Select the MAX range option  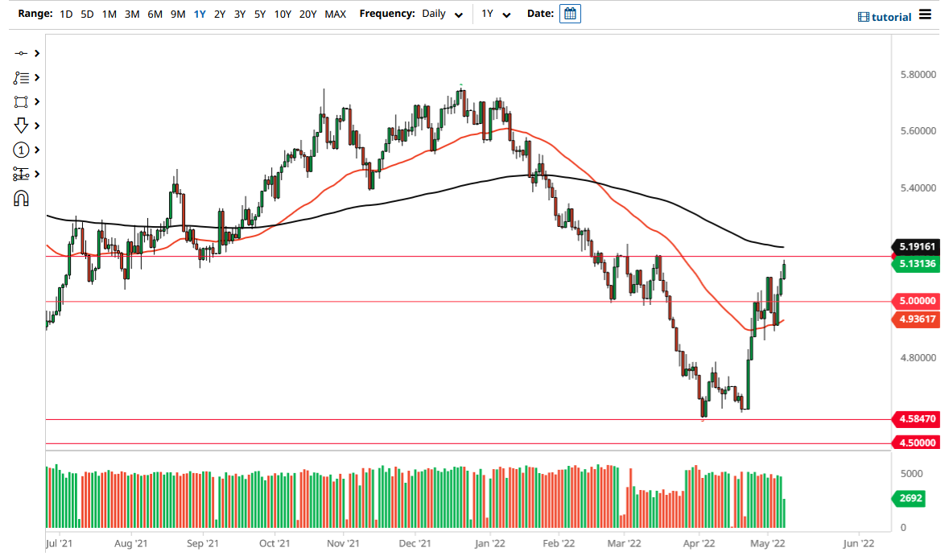pos(336,14)
